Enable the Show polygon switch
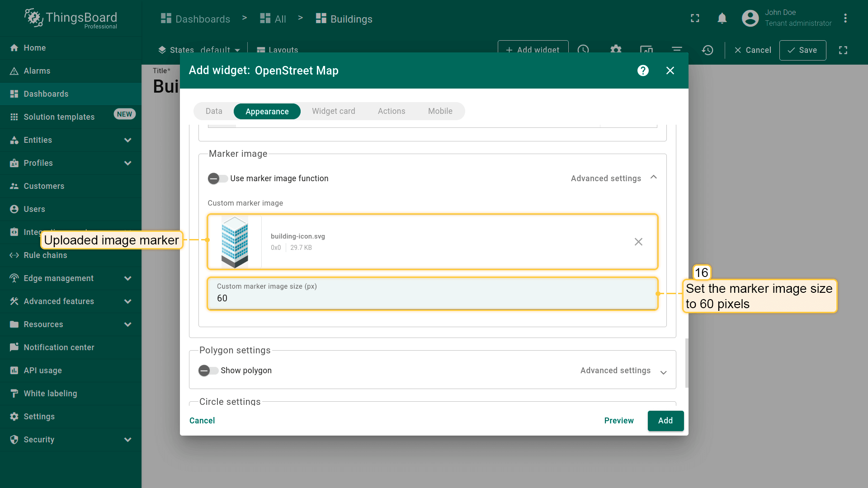The height and width of the screenshot is (488, 868). (x=208, y=371)
